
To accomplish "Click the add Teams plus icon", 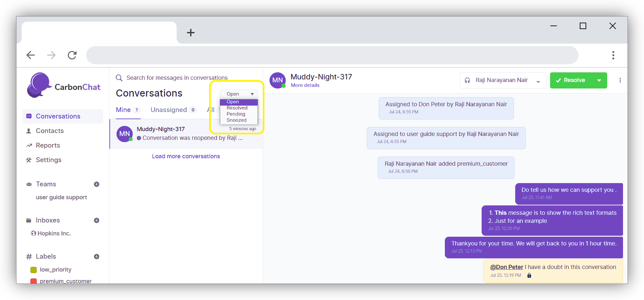I will pos(96,184).
